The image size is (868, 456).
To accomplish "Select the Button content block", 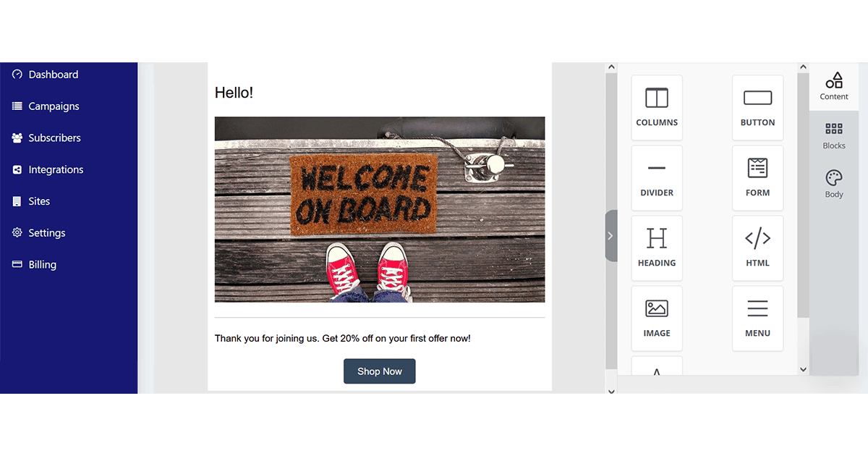I will tap(757, 108).
